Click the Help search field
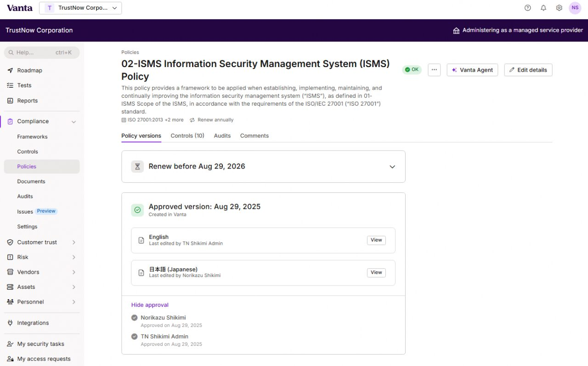This screenshot has width=588, height=366. [x=41, y=52]
